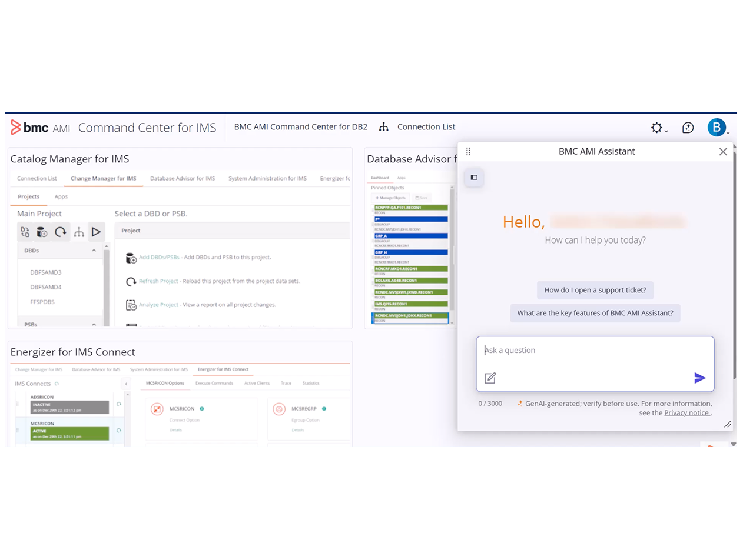Viewport: 743px width, 560px height.
Task: Click the assistant window resize corner handle
Action: (x=728, y=424)
